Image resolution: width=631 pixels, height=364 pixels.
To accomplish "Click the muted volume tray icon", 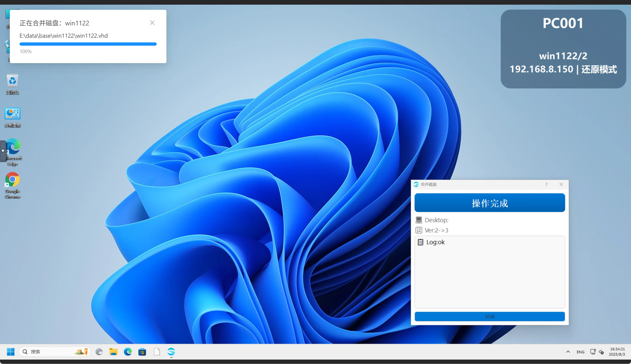I will pos(601,352).
